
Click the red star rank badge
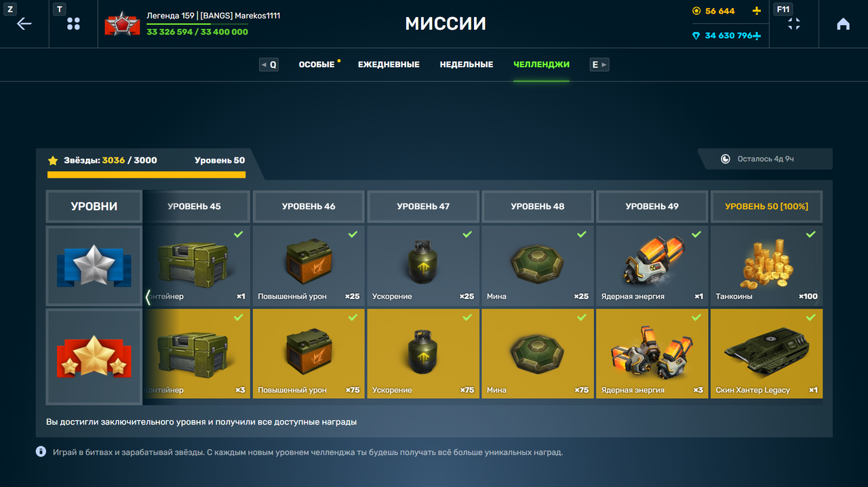pyautogui.click(x=122, y=24)
